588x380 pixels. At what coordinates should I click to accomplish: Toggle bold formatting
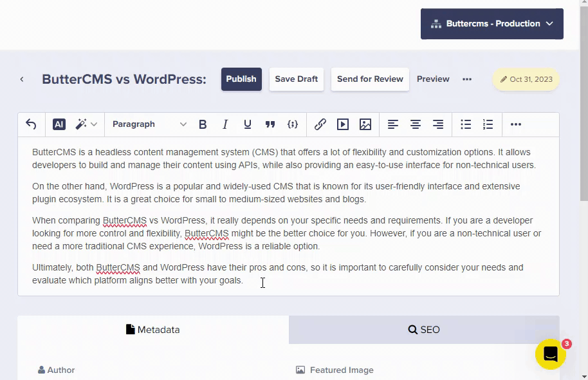pos(203,124)
